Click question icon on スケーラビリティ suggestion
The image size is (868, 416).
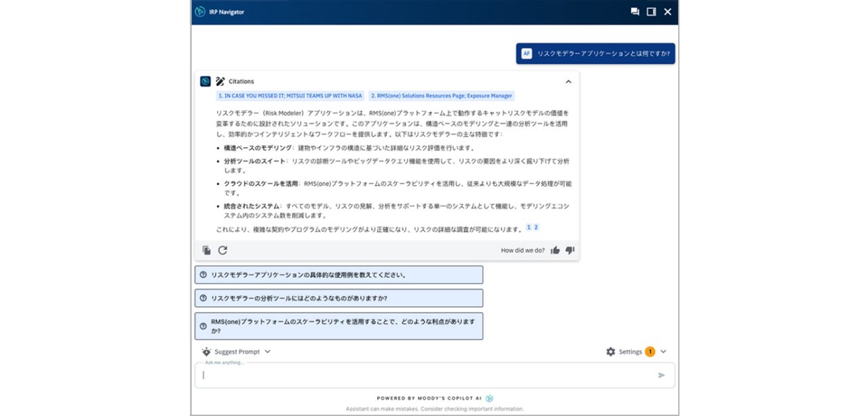point(203,326)
